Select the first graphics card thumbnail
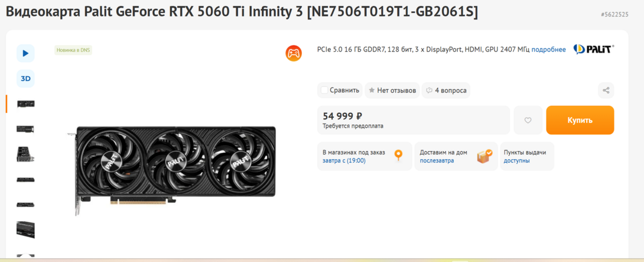 pyautogui.click(x=25, y=103)
